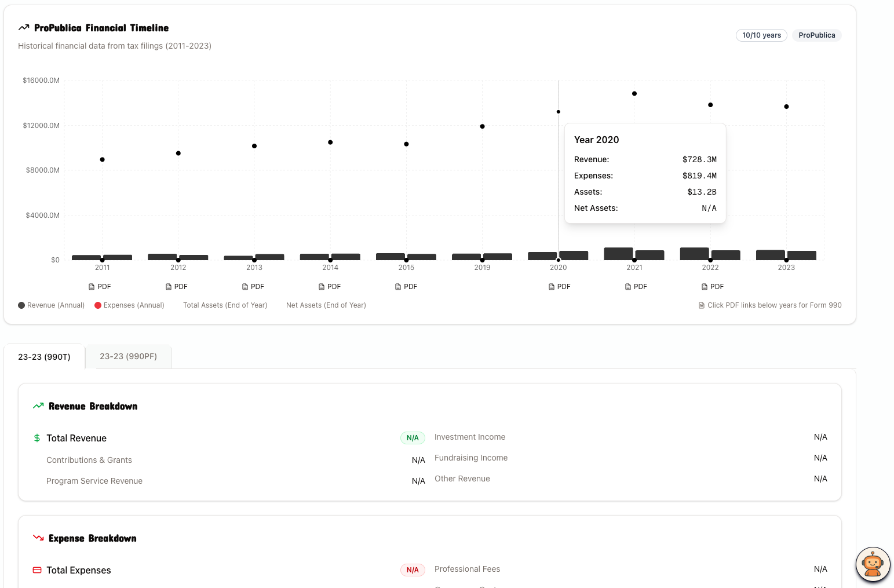Toggle the Revenue (Annual) legend item

51,305
